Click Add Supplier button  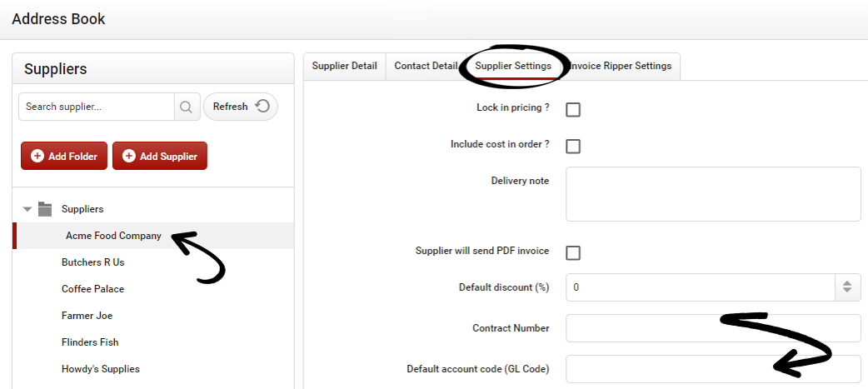click(160, 156)
